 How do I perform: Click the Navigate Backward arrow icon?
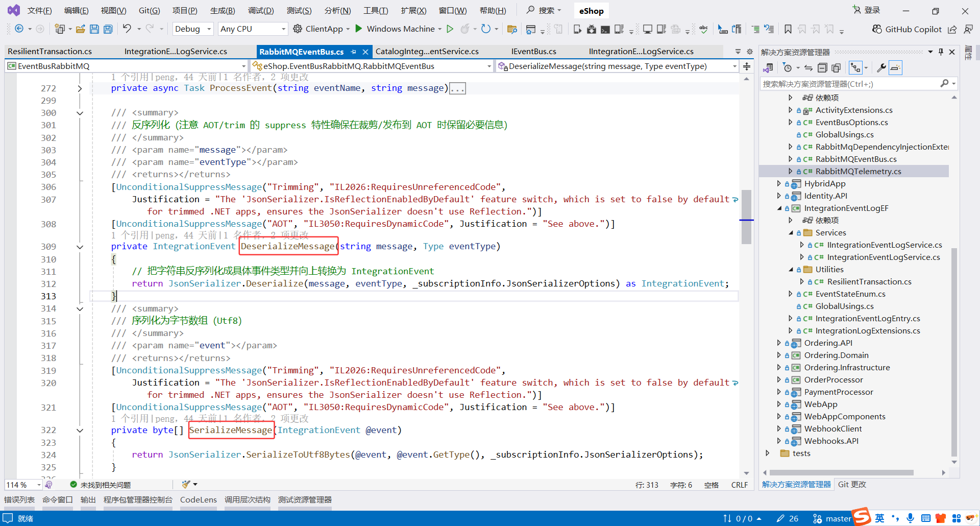point(19,29)
